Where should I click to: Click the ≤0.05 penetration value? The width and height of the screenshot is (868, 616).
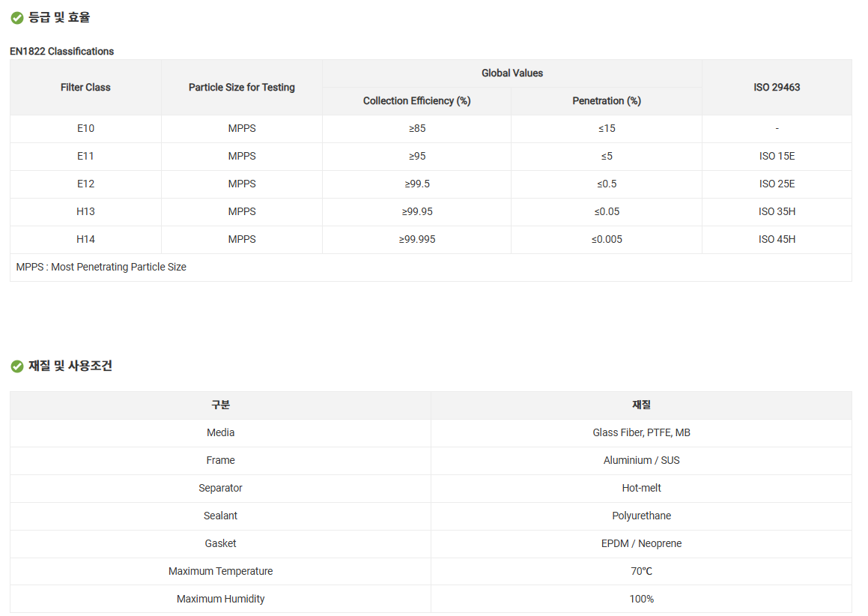point(607,212)
